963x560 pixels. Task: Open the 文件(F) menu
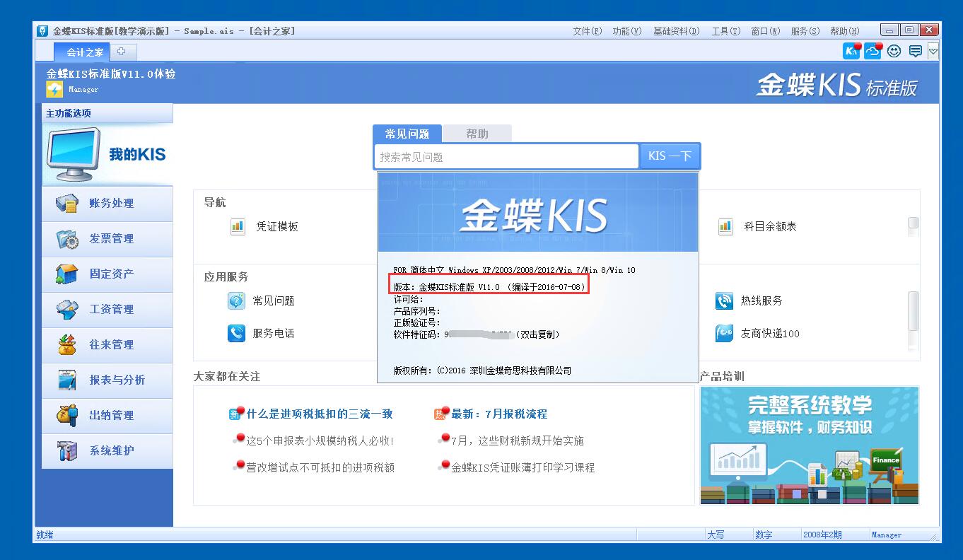click(x=588, y=31)
